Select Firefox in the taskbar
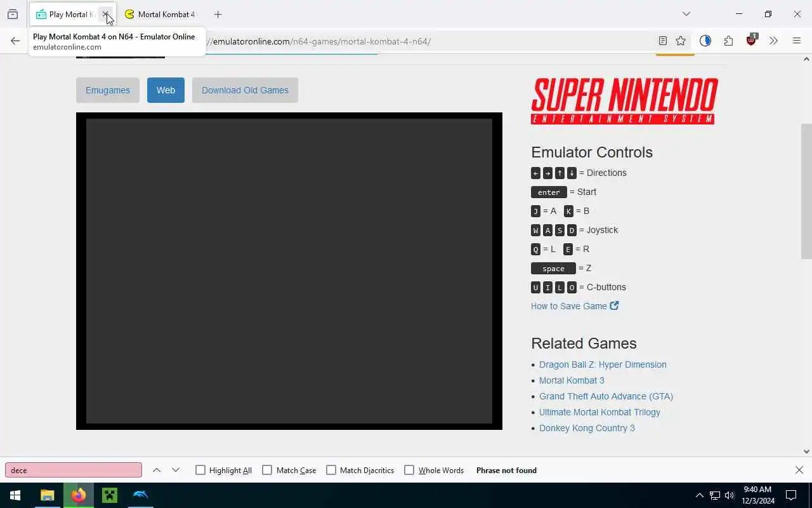Screen dimensions: 812x508 tap(79, 495)
